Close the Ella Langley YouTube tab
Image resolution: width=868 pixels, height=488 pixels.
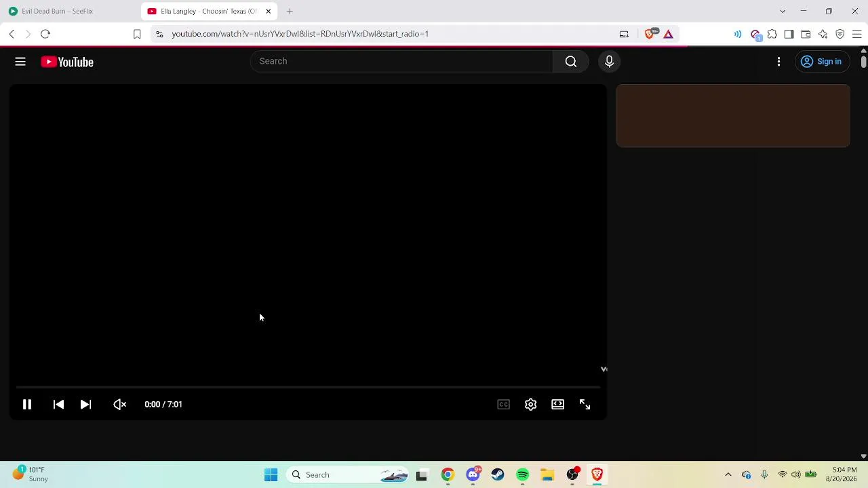[268, 12]
